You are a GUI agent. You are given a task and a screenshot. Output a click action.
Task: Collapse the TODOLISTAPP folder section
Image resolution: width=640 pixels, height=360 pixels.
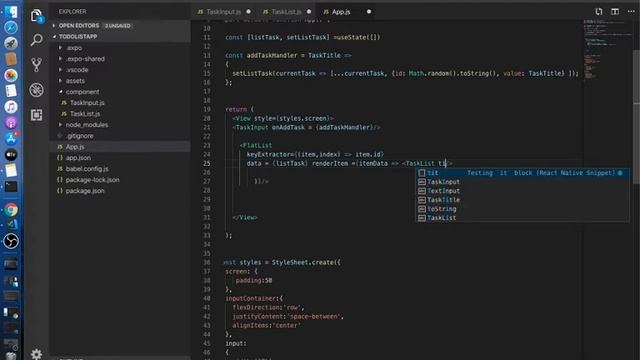[x=120, y=37]
